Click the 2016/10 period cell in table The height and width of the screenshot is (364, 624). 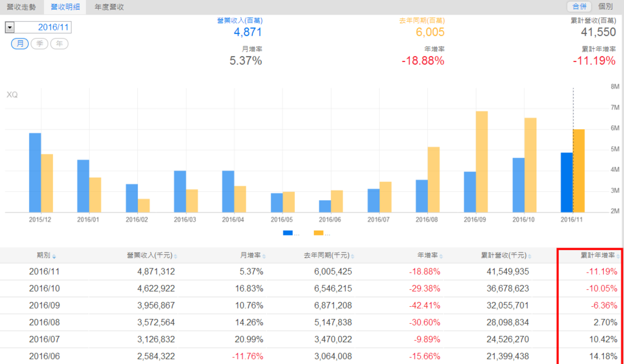click(x=44, y=289)
